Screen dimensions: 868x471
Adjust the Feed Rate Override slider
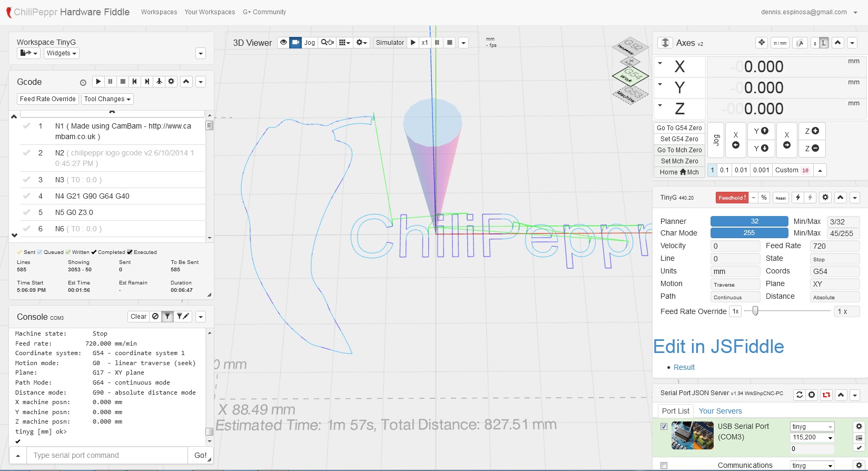click(x=755, y=311)
